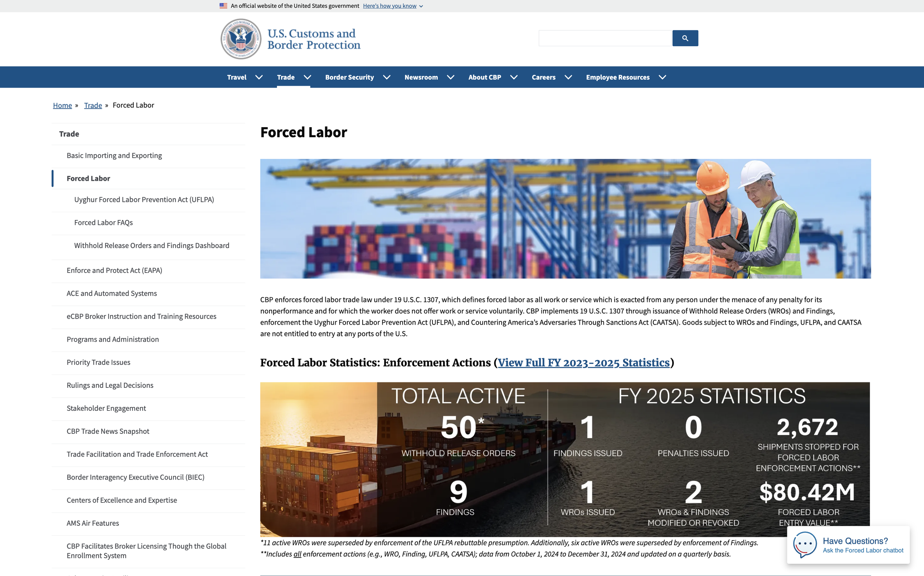The image size is (924, 576).
Task: Expand the Travel menu chevron
Action: 259,77
